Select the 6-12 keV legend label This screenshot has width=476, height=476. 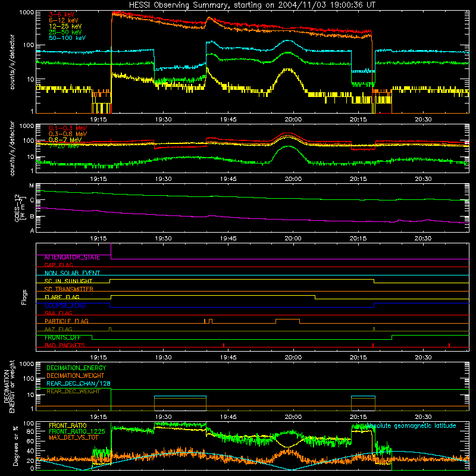63,20
